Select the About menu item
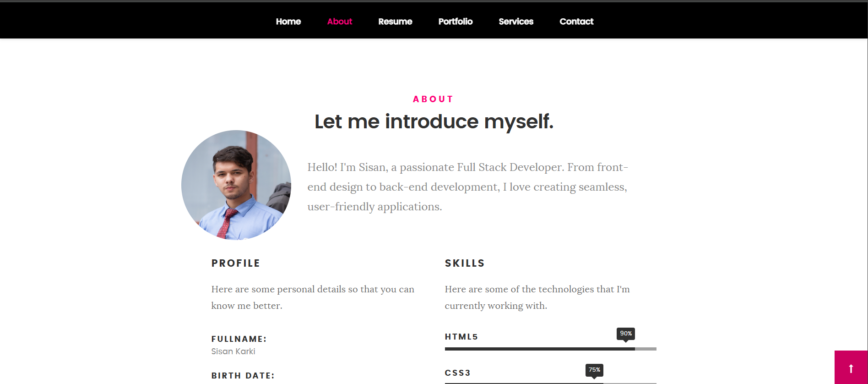The image size is (868, 384). [x=340, y=22]
